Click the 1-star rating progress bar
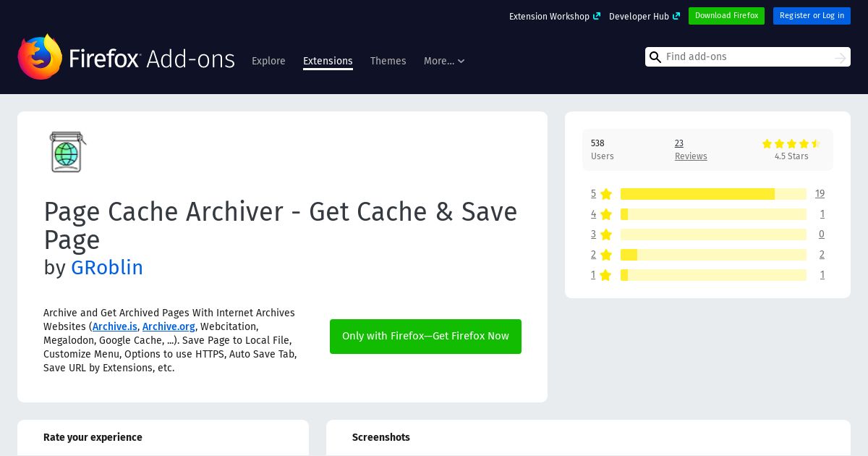The image size is (868, 456). coord(713,275)
